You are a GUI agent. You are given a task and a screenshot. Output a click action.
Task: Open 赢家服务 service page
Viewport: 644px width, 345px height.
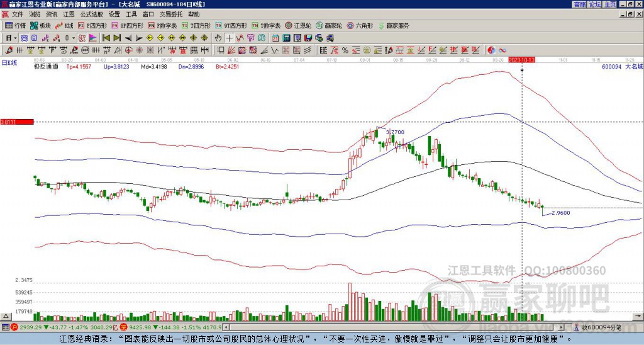(394, 25)
